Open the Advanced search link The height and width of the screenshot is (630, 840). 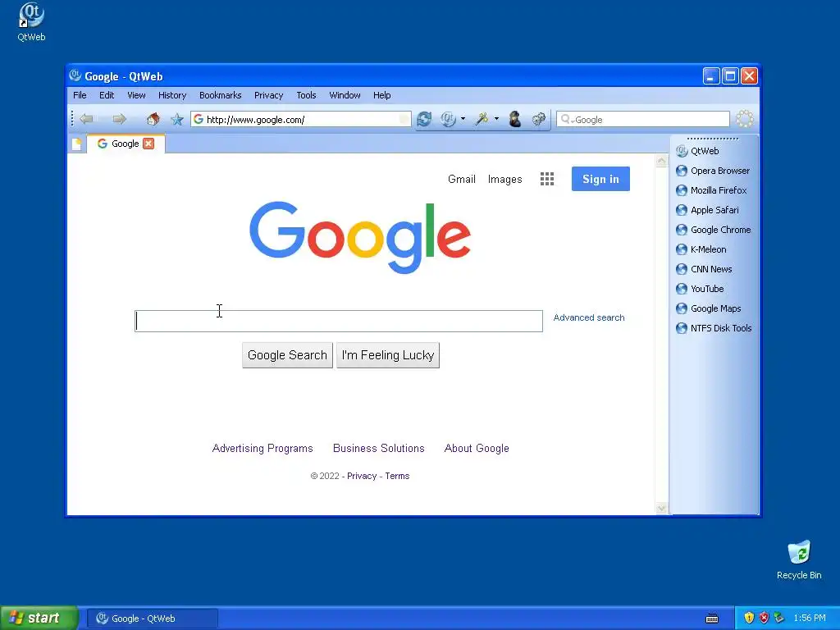click(589, 317)
